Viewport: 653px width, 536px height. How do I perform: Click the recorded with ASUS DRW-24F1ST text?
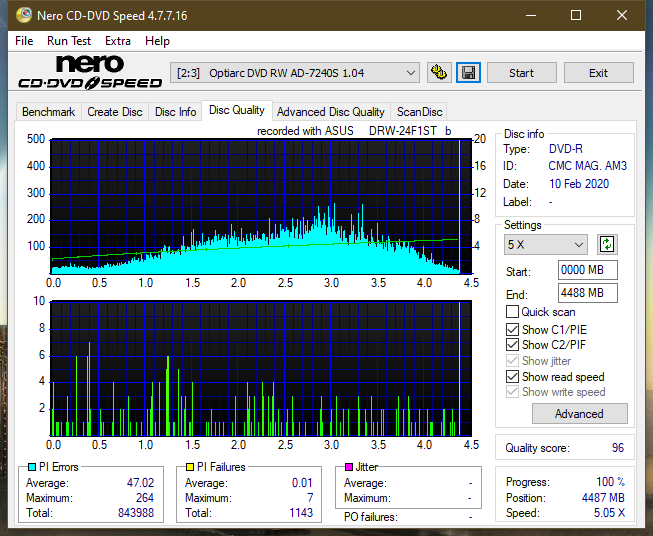pyautogui.click(x=354, y=131)
